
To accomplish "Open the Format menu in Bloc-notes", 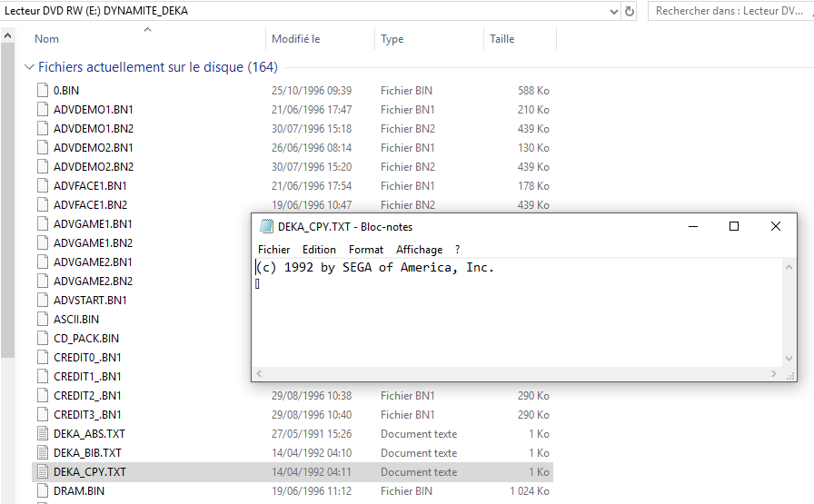I will click(366, 250).
